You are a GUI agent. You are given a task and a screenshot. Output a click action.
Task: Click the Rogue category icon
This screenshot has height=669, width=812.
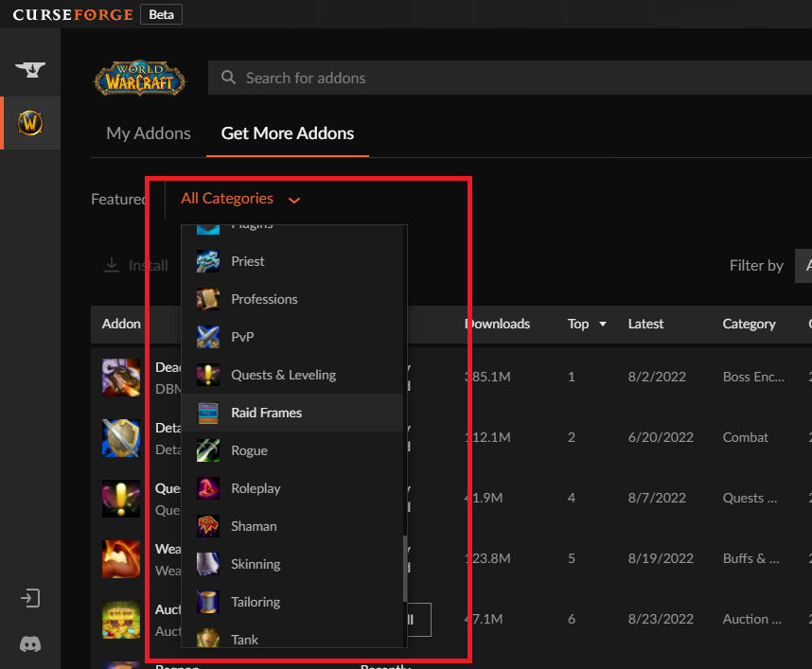(208, 450)
